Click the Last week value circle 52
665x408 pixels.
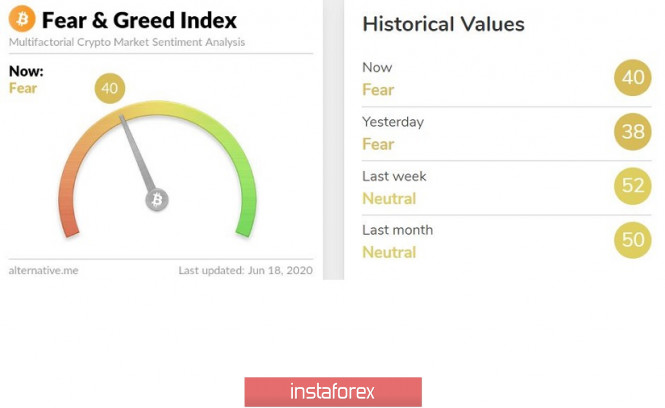(633, 186)
